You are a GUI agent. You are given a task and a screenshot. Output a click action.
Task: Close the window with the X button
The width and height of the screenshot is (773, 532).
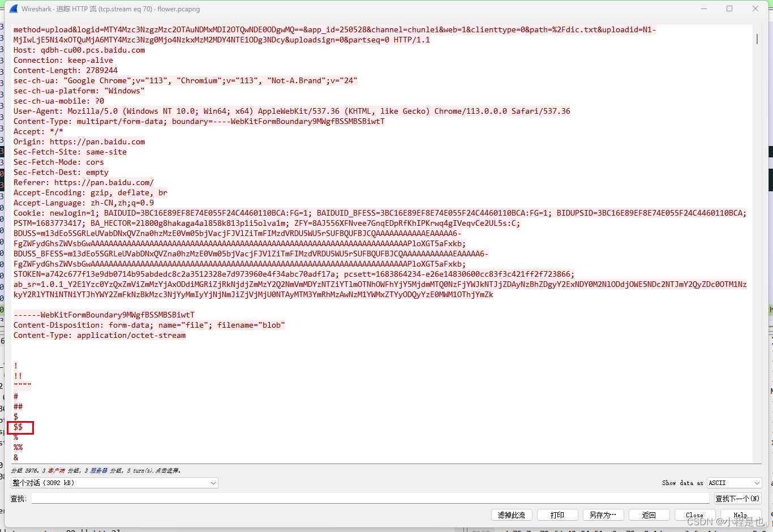click(755, 8)
